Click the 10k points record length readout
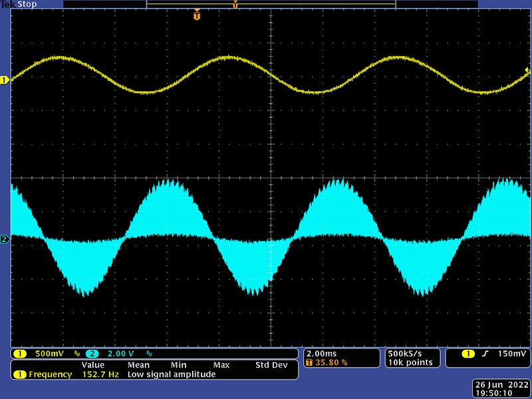This screenshot has width=532, height=399. [x=410, y=362]
